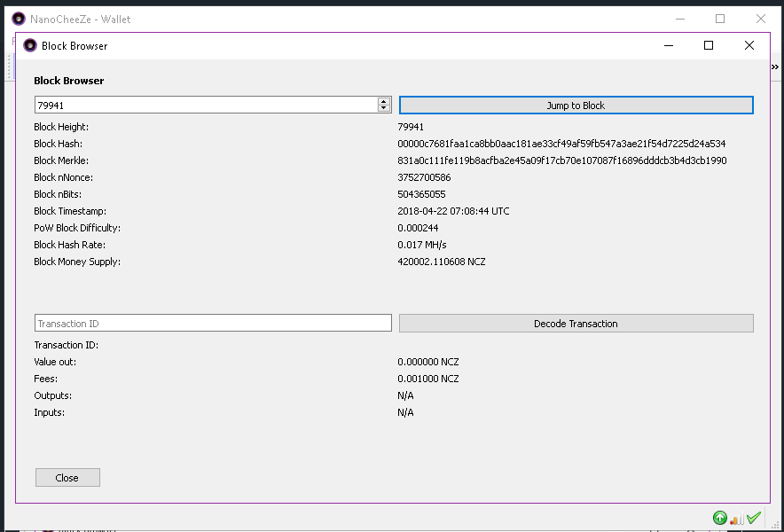Click the Transaction ID: label
This screenshot has height=532, width=784.
(x=66, y=345)
